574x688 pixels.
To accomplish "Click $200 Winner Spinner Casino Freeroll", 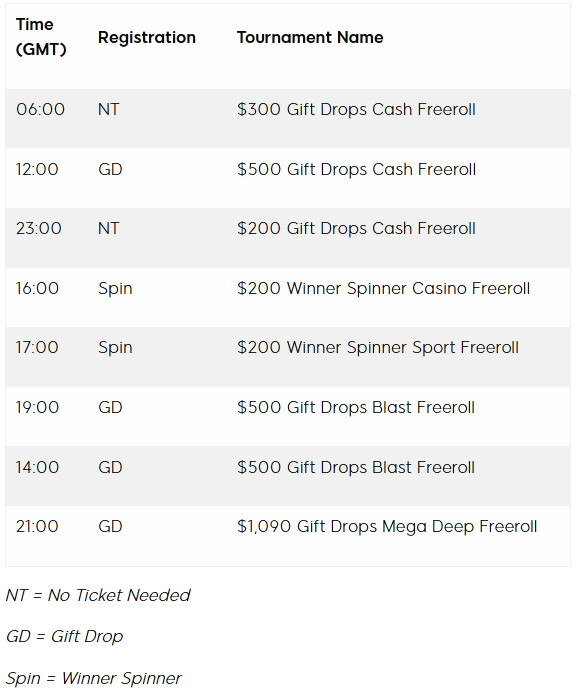I will pos(383,288).
